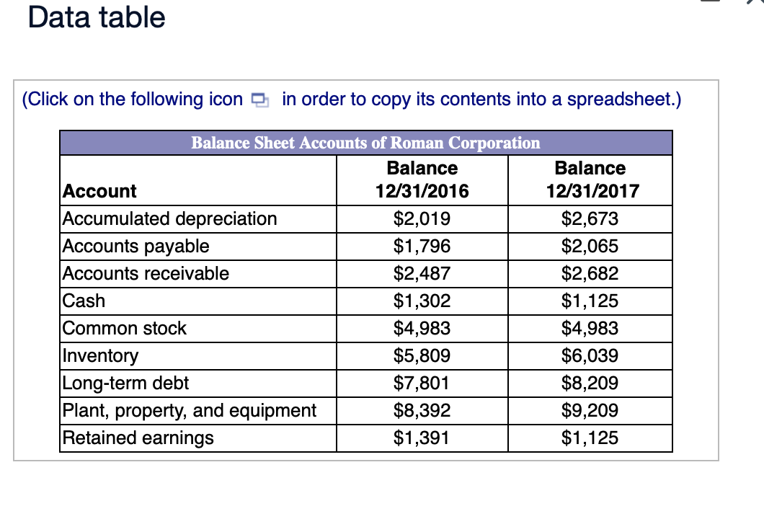Select the Plant, property, and equipment row label
The height and width of the screenshot is (532, 764).
tap(189, 410)
